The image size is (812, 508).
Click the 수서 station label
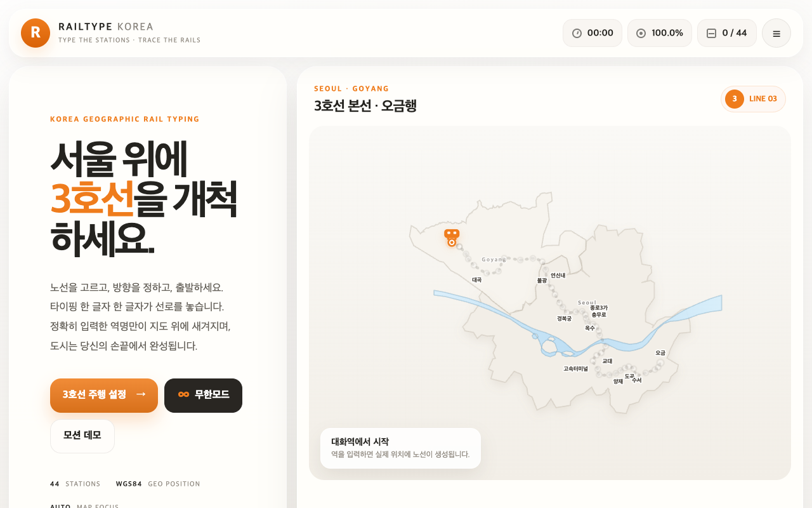click(636, 380)
